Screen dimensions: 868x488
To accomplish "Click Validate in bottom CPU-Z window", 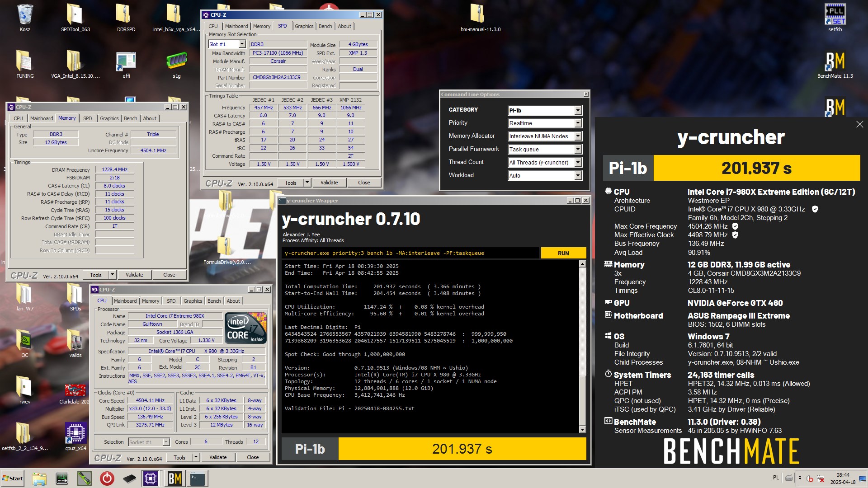I will [x=218, y=457].
